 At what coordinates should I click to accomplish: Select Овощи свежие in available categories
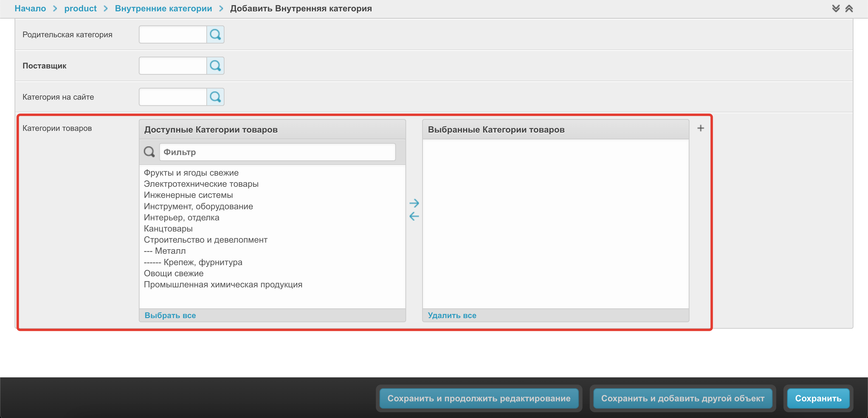coord(174,274)
